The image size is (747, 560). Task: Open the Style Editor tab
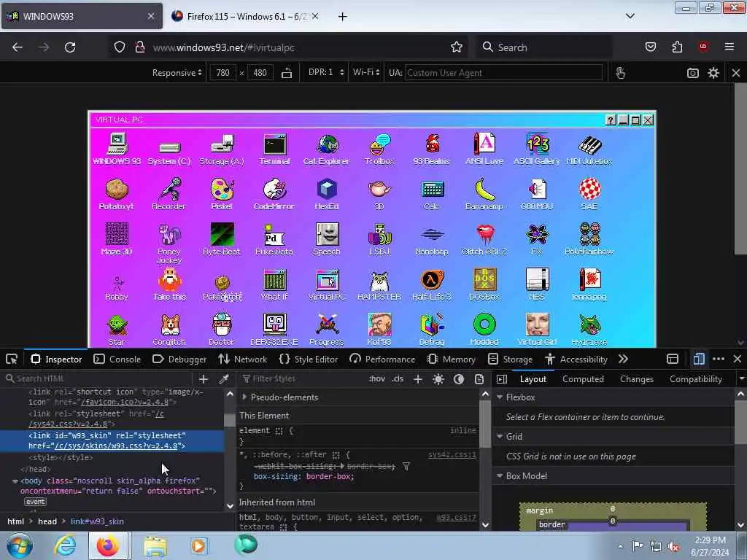click(x=309, y=359)
